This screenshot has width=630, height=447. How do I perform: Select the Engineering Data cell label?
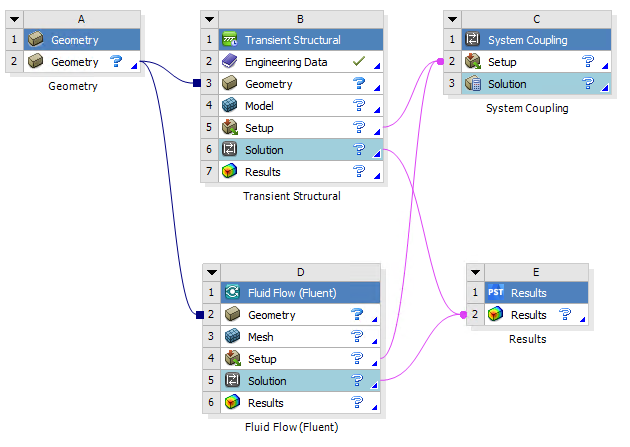coord(286,62)
